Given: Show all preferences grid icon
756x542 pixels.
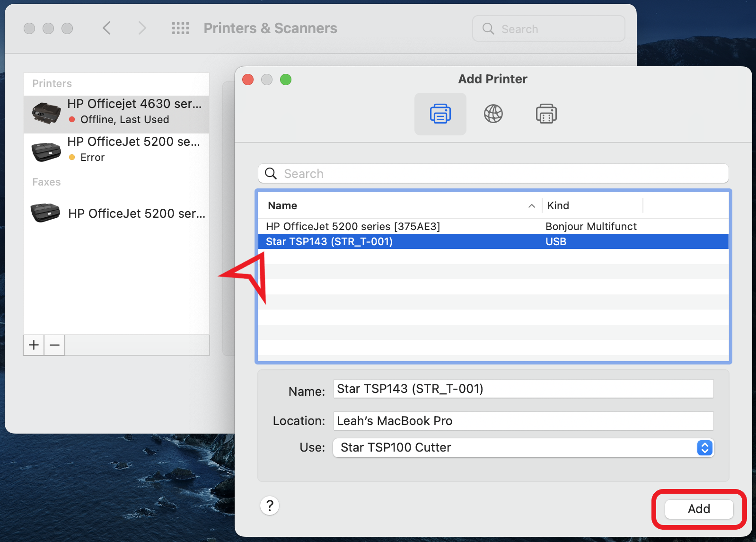Looking at the screenshot, I should [x=180, y=28].
